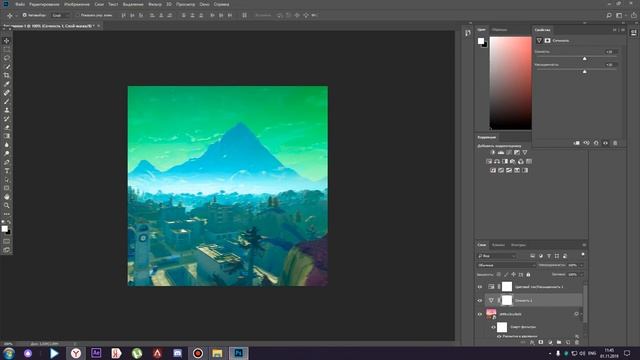Add a Vibrance adjustment from Adjustments panel

(525, 152)
